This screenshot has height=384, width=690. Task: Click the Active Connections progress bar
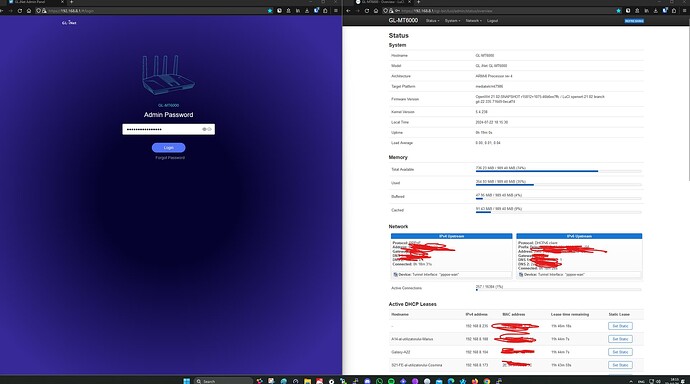558,290
